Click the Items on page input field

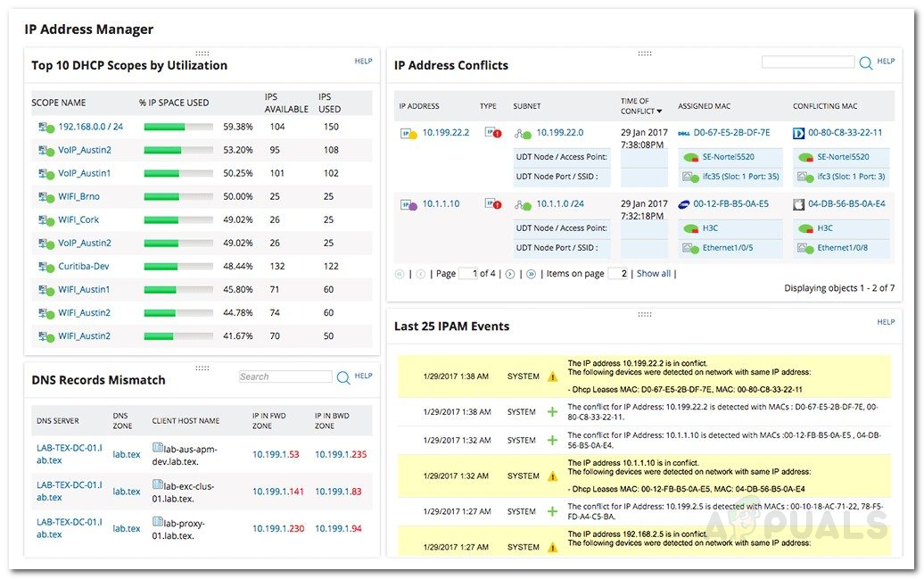point(615,273)
